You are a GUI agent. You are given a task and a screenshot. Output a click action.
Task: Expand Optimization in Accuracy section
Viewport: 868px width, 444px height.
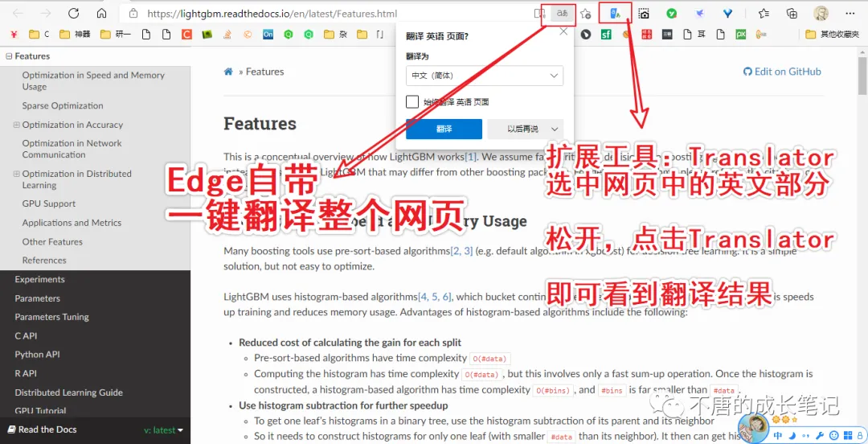(17, 125)
